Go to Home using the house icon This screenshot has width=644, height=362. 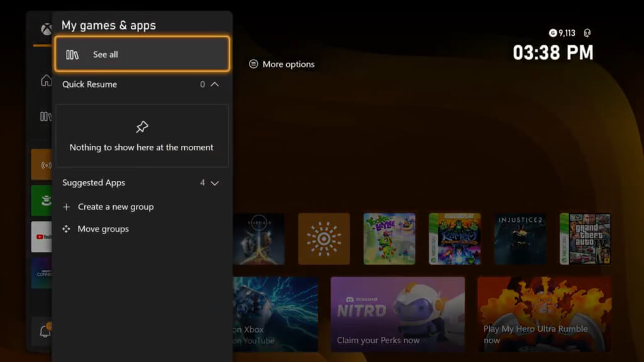coord(46,80)
